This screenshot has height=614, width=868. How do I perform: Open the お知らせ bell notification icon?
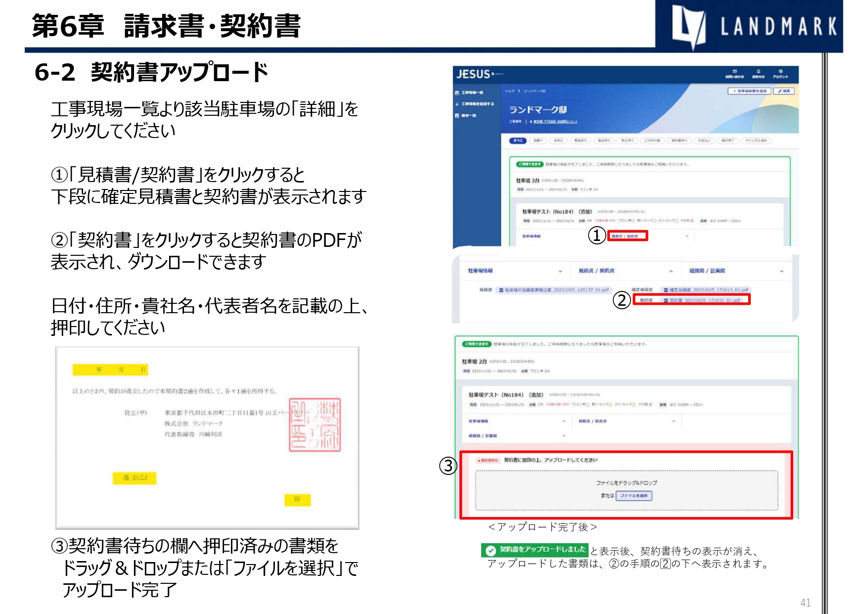coord(758,72)
